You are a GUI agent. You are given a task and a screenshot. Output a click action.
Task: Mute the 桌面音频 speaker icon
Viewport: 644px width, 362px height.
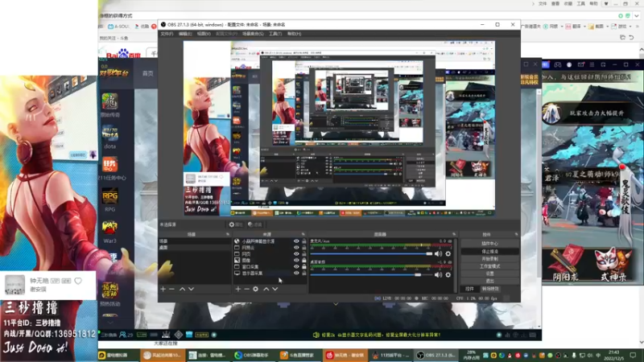[x=438, y=274]
